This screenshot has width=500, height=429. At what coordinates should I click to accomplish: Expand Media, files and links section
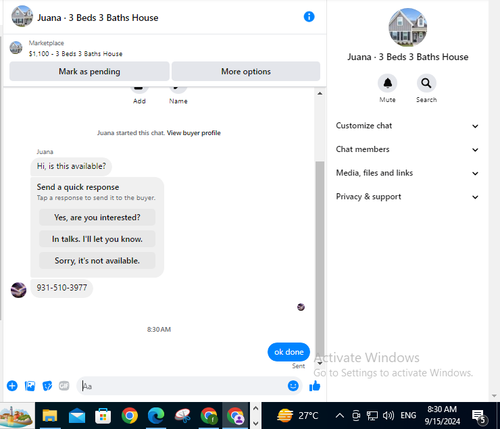(407, 173)
